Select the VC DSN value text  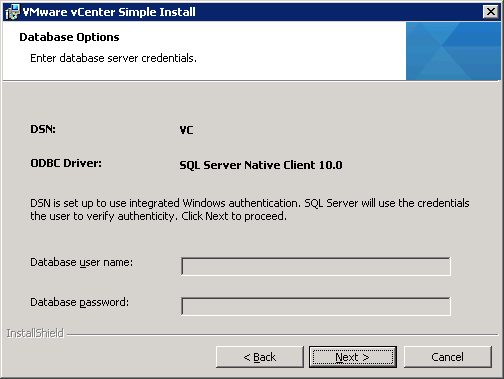(186, 130)
